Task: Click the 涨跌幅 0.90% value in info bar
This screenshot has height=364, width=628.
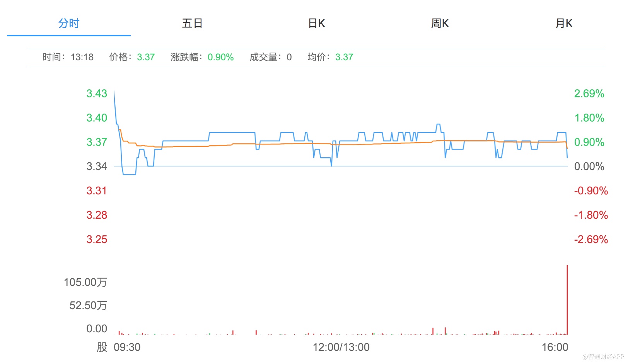Action: (220, 57)
